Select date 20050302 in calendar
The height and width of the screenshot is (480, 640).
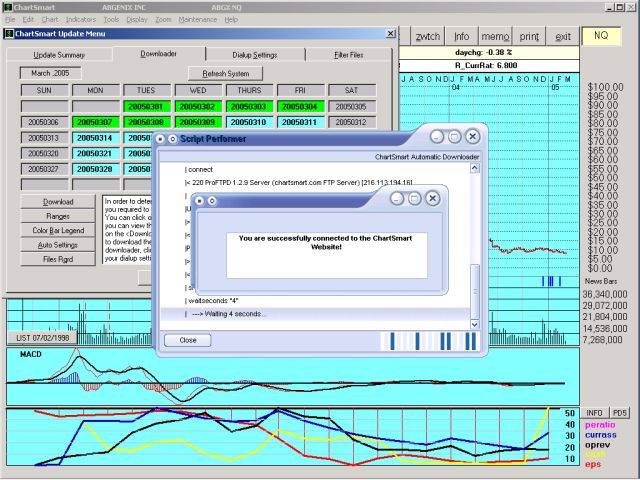pyautogui.click(x=197, y=107)
